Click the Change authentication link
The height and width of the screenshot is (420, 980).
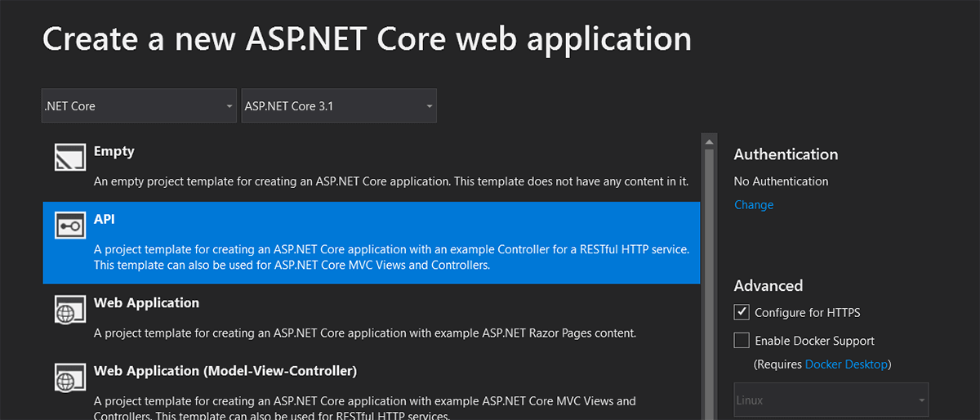[x=754, y=204]
